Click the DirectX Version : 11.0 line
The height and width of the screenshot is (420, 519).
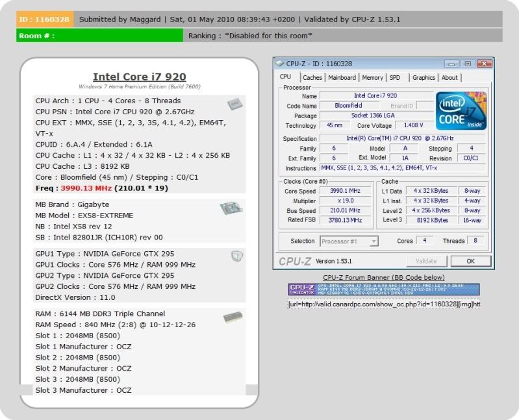coord(75,297)
